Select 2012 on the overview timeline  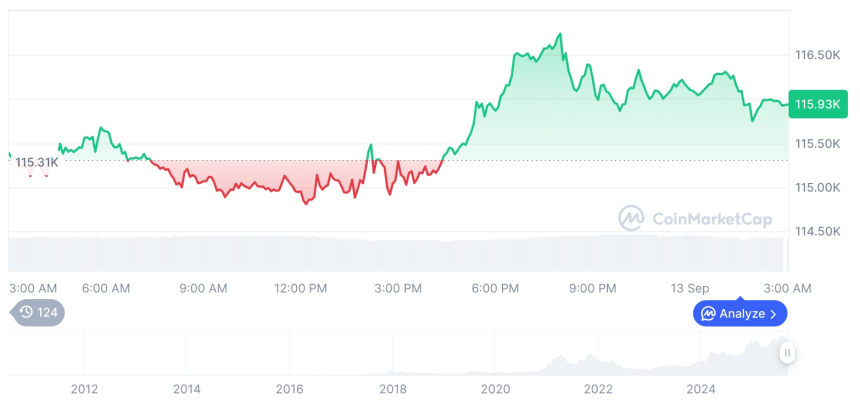84,388
